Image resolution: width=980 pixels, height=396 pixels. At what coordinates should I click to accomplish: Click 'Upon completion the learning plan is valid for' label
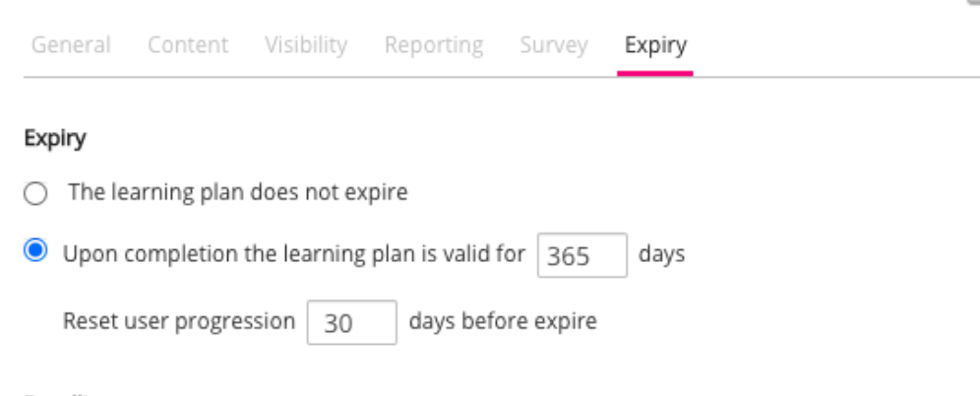click(294, 254)
